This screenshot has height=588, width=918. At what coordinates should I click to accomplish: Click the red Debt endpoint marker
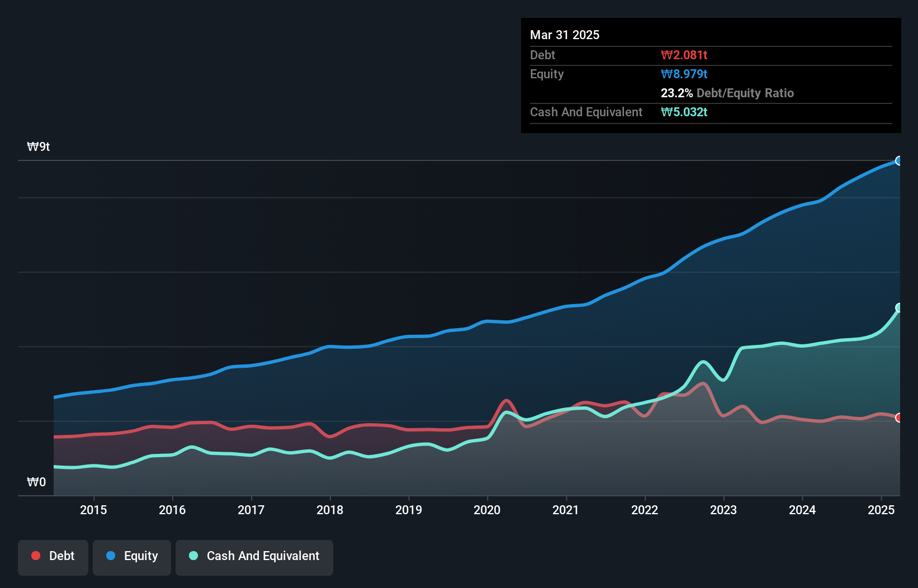pos(898,418)
